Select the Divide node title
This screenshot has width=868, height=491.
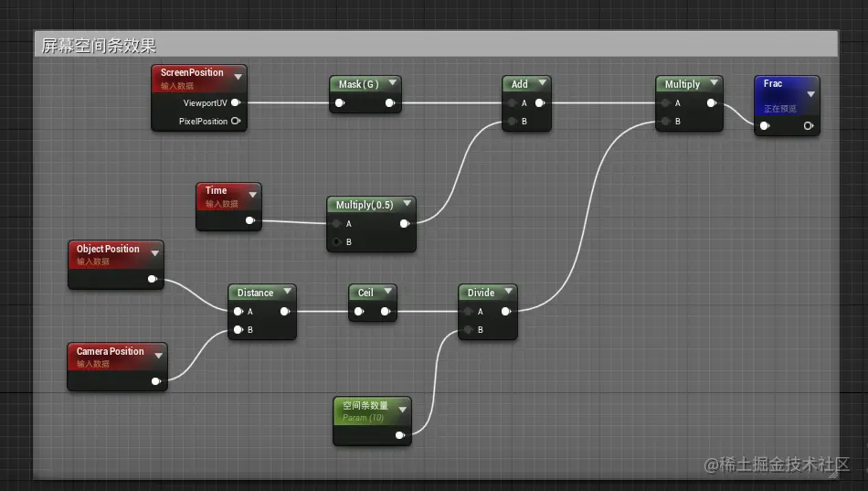click(x=481, y=293)
